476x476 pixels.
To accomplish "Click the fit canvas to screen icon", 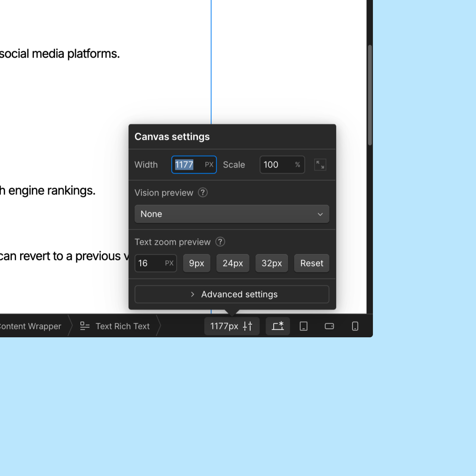I will pyautogui.click(x=320, y=165).
